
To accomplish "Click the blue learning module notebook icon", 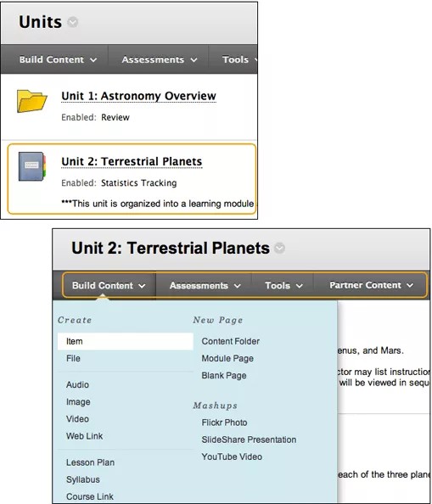I will coord(32,166).
